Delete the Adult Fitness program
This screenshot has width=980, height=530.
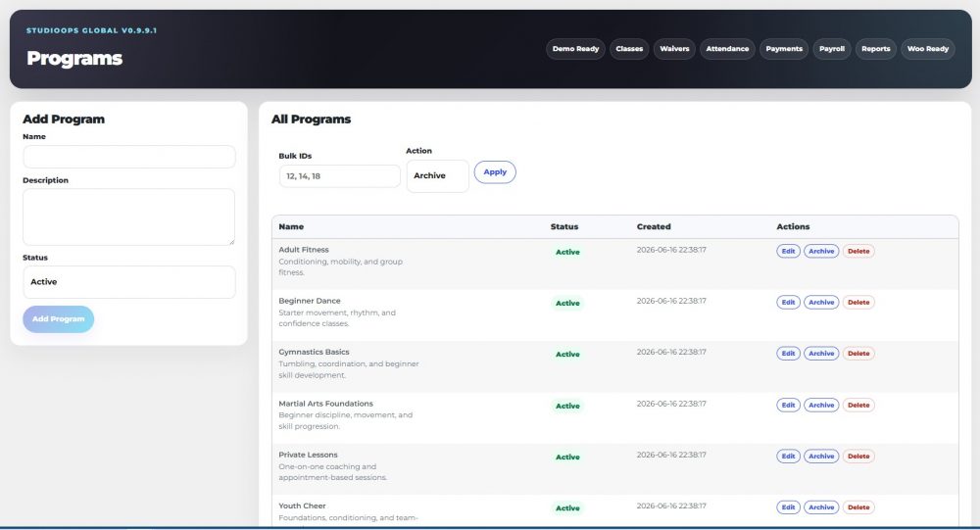[x=858, y=251]
